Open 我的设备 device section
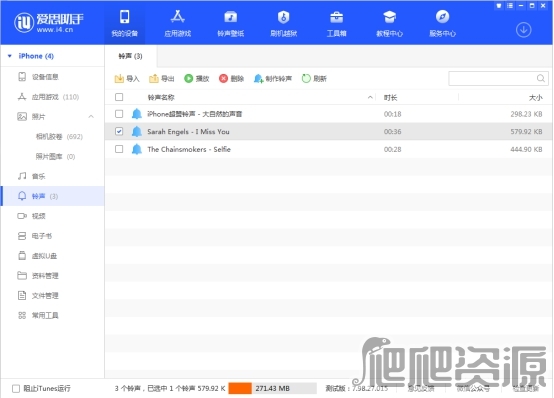This screenshot has width=554, height=398. point(124,24)
